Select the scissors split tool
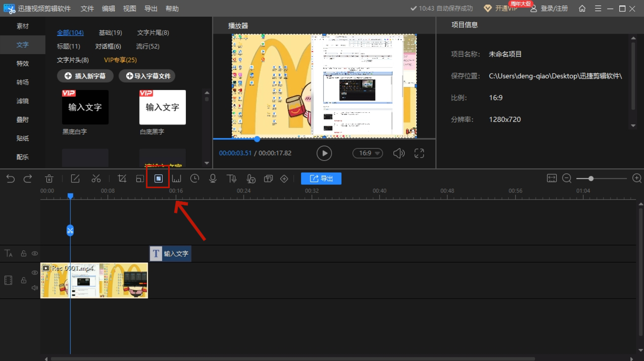The width and height of the screenshot is (644, 361). pyautogui.click(x=96, y=179)
